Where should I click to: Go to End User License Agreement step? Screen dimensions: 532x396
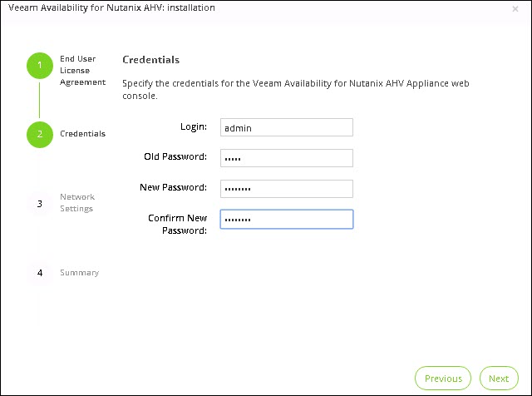point(82,71)
